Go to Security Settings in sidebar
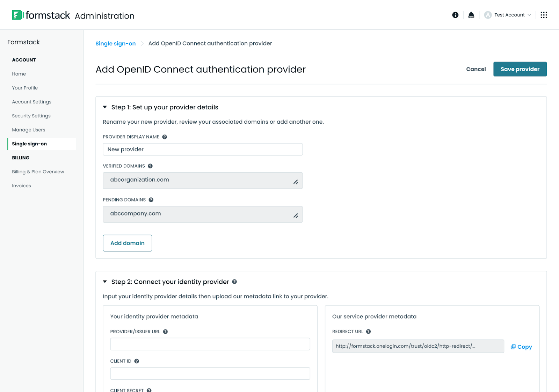The width and height of the screenshot is (559, 392). point(31,116)
